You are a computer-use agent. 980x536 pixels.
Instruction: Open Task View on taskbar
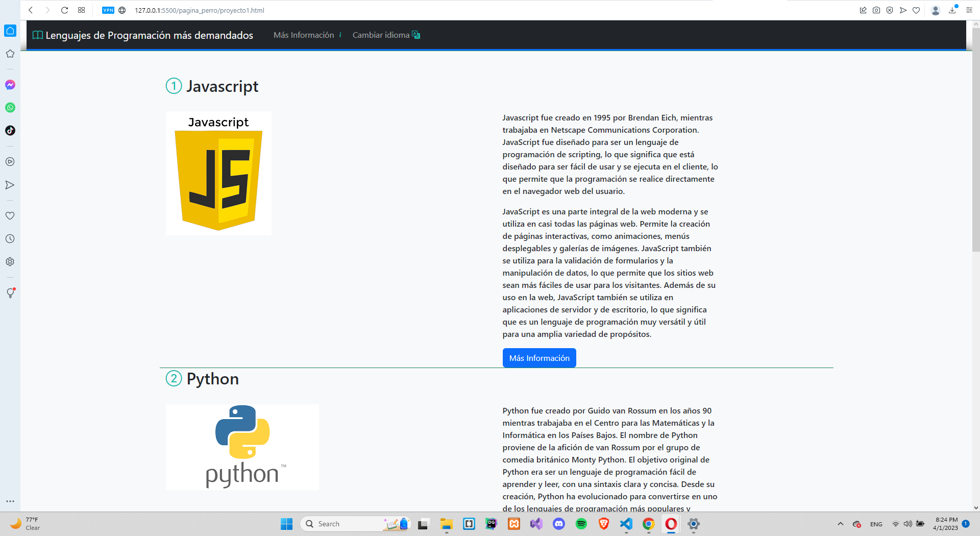point(423,524)
